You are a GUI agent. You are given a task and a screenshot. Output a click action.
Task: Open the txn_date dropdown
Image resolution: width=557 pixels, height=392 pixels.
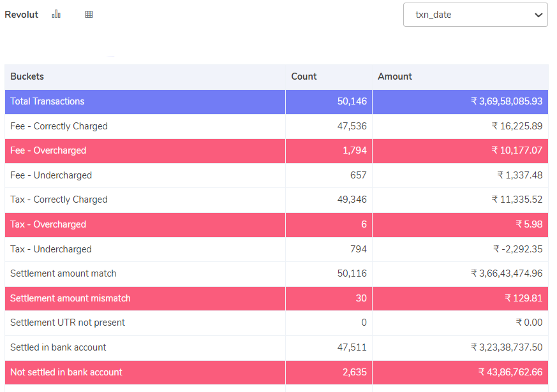[475, 15]
